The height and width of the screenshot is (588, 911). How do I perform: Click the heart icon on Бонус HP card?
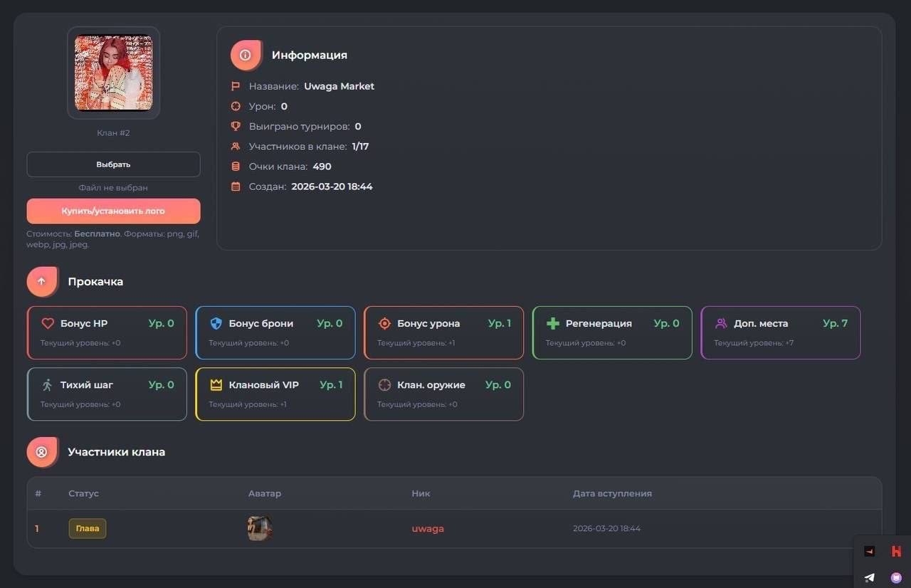48,322
